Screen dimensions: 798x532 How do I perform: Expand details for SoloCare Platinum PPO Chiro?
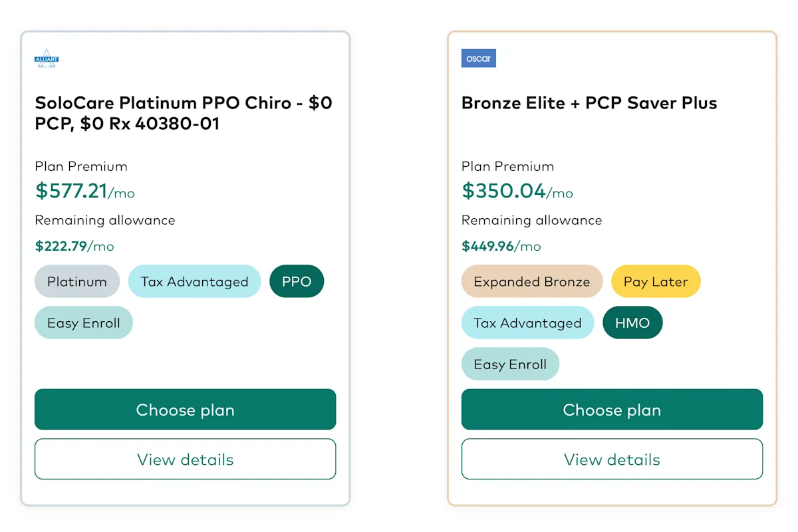(x=185, y=459)
